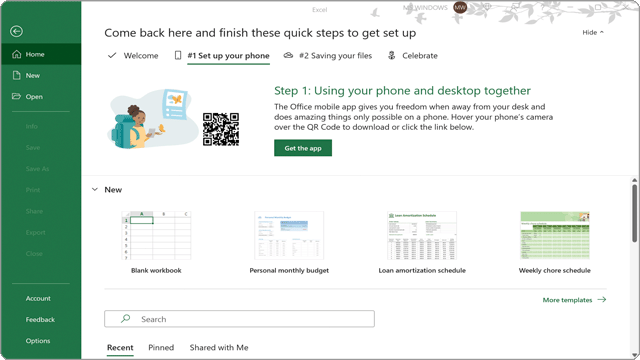Open Personal monthly budget template

(x=289, y=242)
